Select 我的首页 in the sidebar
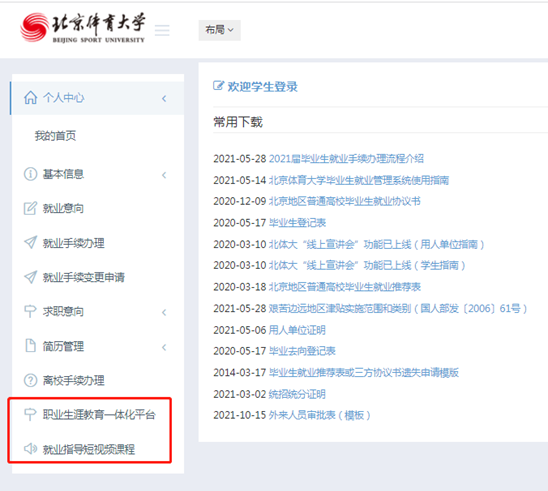The image size is (548, 491). coord(55,136)
